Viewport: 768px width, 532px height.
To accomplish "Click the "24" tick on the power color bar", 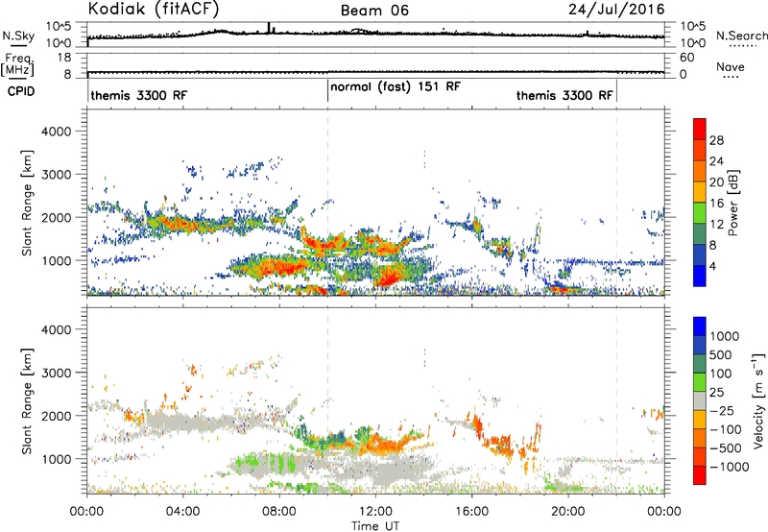I will (x=716, y=161).
